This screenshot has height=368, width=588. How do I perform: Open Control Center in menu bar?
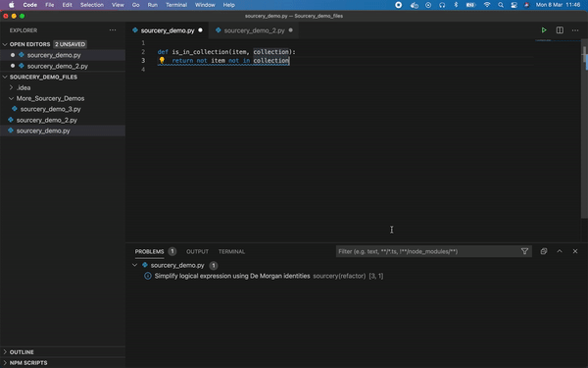[514, 5]
